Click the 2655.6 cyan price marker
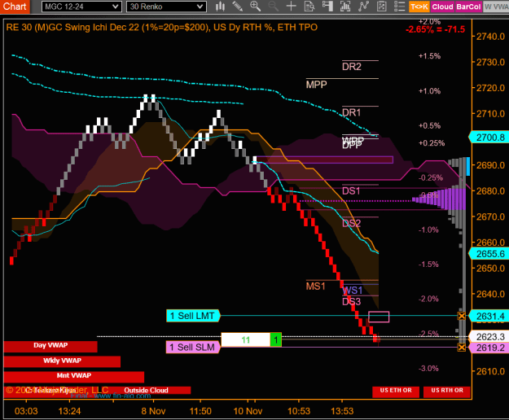Screen dimensions: 509x420 pos(489,254)
